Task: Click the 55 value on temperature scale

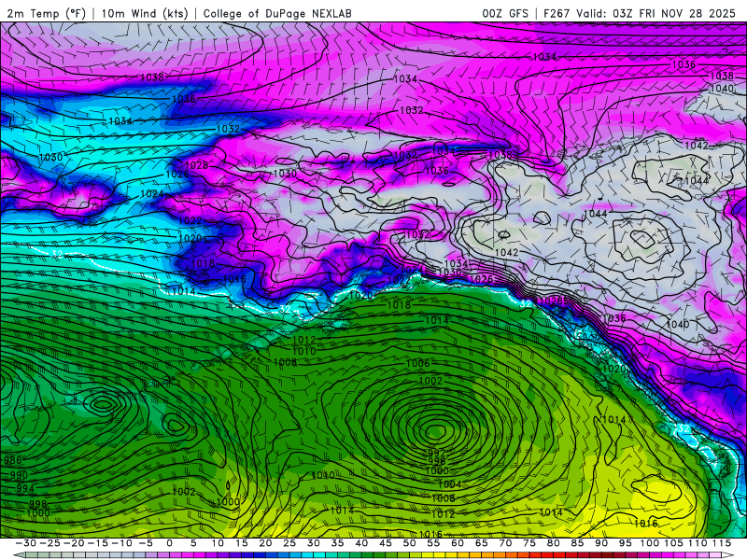Action: [x=433, y=543]
